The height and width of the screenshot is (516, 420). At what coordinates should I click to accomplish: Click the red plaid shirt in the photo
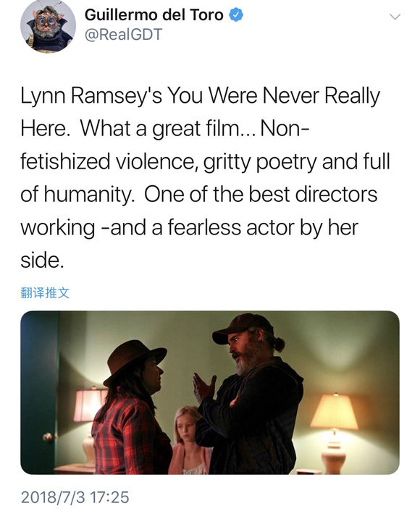131,435
